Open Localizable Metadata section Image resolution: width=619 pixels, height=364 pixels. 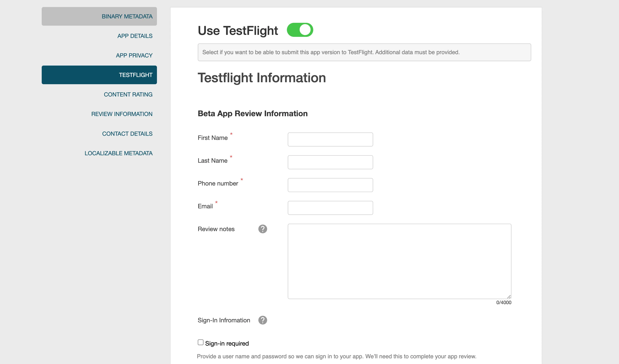click(x=118, y=153)
